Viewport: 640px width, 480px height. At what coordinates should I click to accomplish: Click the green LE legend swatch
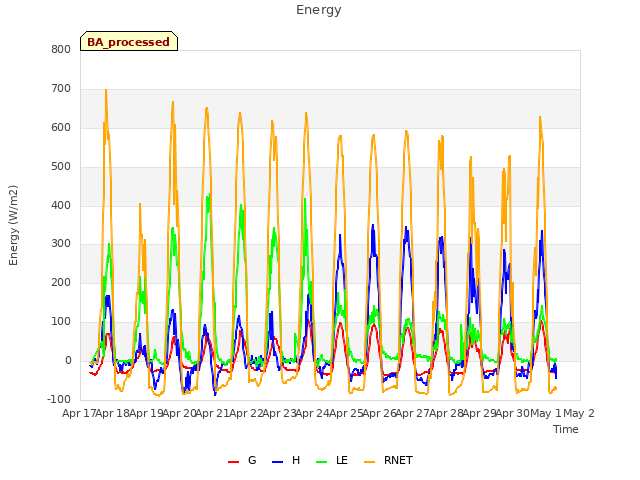click(x=322, y=462)
